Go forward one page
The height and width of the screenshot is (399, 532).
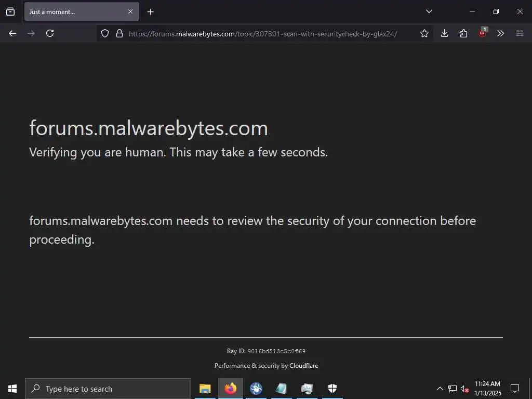point(31,33)
